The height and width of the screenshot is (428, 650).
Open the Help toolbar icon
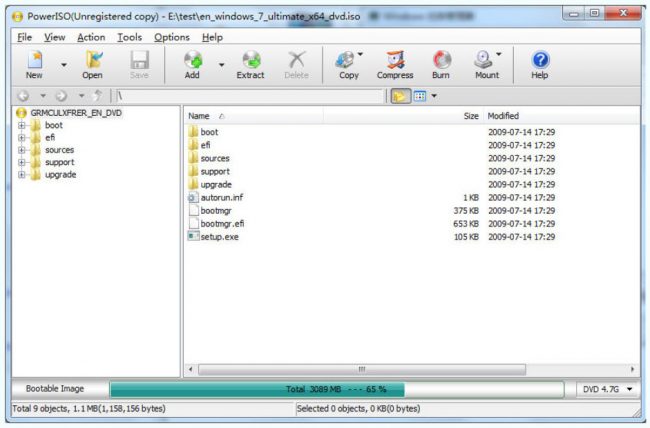pyautogui.click(x=540, y=65)
